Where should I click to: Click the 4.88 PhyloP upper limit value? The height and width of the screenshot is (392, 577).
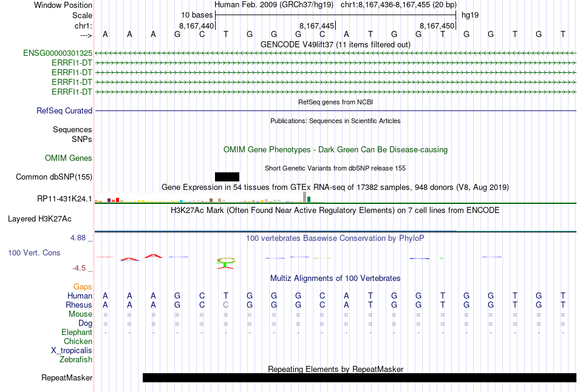point(78,238)
